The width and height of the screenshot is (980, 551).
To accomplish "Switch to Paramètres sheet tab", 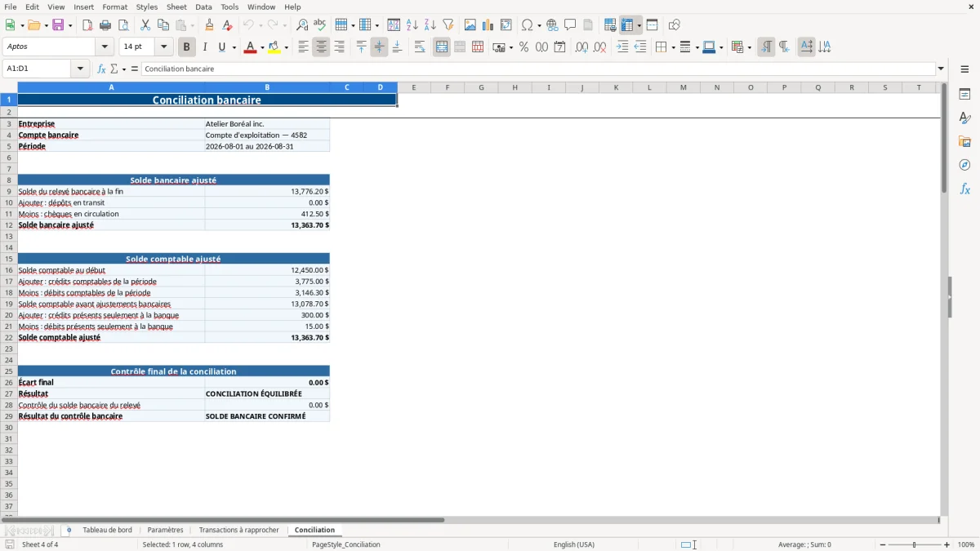I will tap(165, 531).
